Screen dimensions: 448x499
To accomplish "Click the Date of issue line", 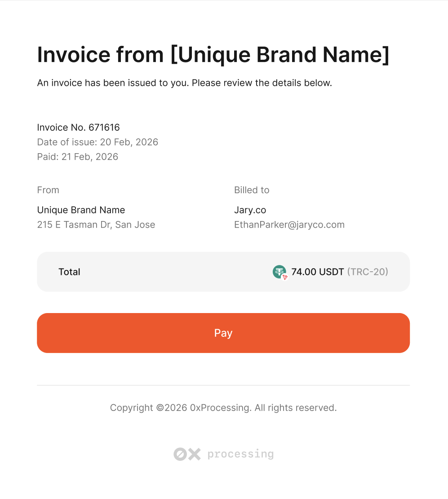I will pyautogui.click(x=98, y=142).
